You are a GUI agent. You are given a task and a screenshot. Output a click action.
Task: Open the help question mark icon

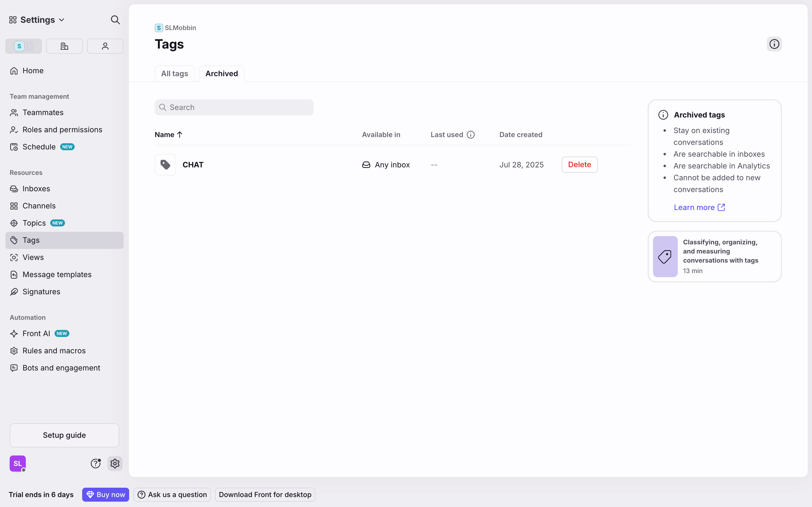coord(96,464)
